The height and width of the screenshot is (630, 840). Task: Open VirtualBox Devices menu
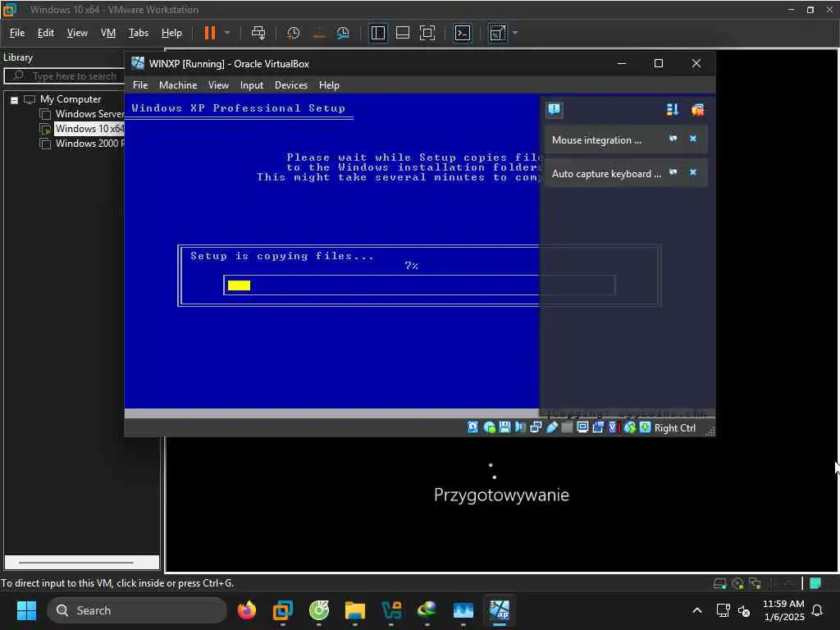pyautogui.click(x=291, y=85)
